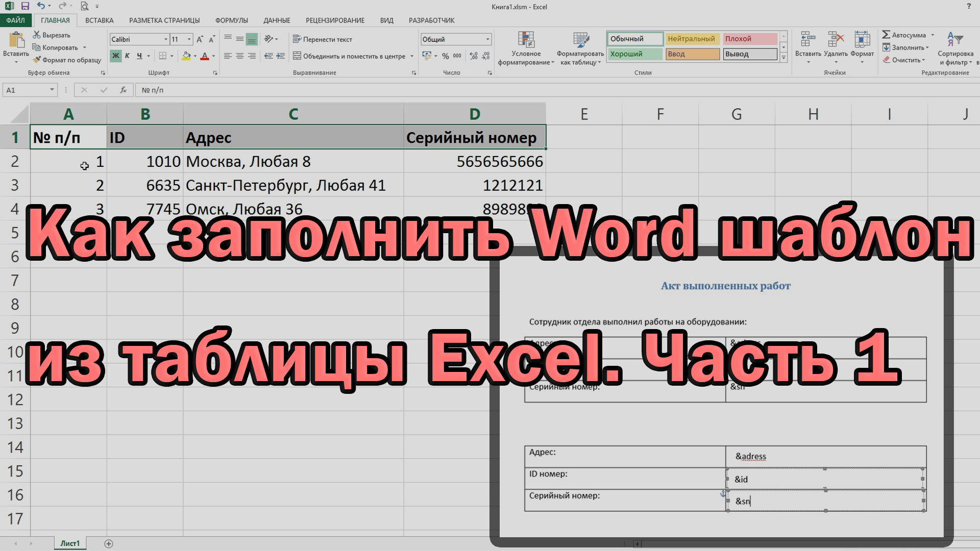
Task: Apply fill color with the paint bucket
Action: tap(186, 56)
